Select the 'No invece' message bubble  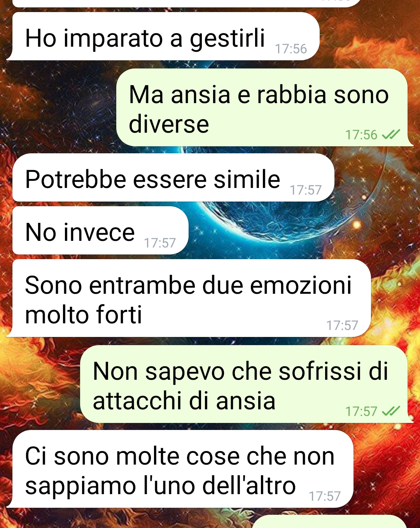(100, 230)
